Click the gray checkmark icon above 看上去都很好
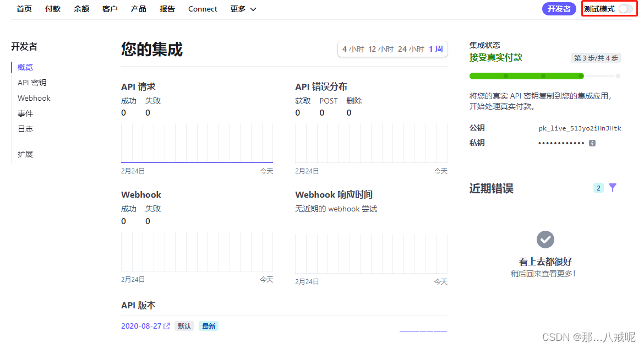Screen dimensions: 644x348 545,240
